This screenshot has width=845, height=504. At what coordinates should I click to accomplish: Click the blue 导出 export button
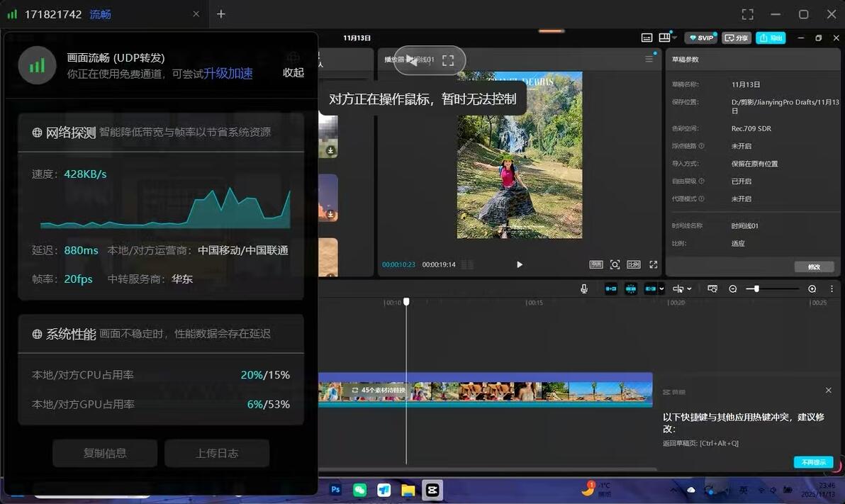(771, 38)
